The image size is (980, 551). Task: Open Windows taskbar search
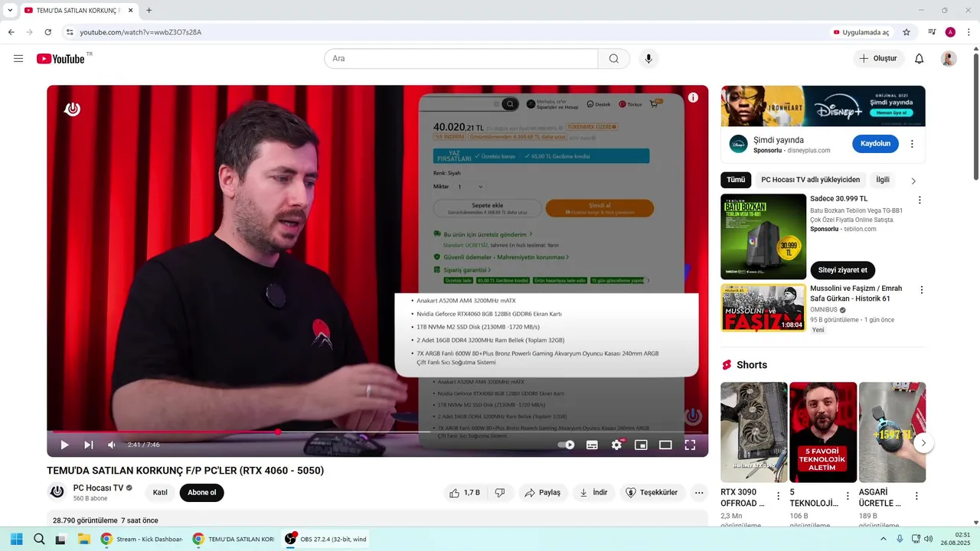pyautogui.click(x=39, y=539)
